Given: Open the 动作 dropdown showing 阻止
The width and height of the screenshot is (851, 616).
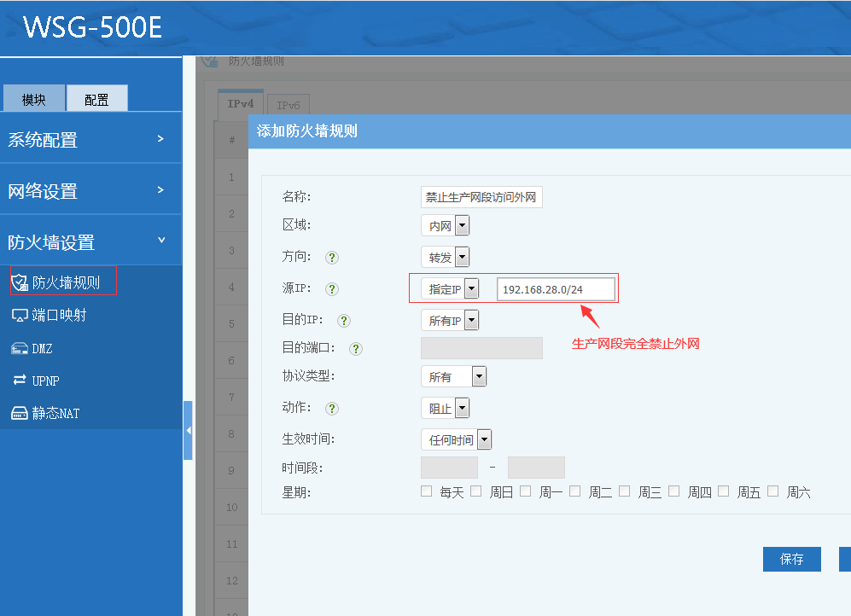Looking at the screenshot, I should click(x=445, y=409).
